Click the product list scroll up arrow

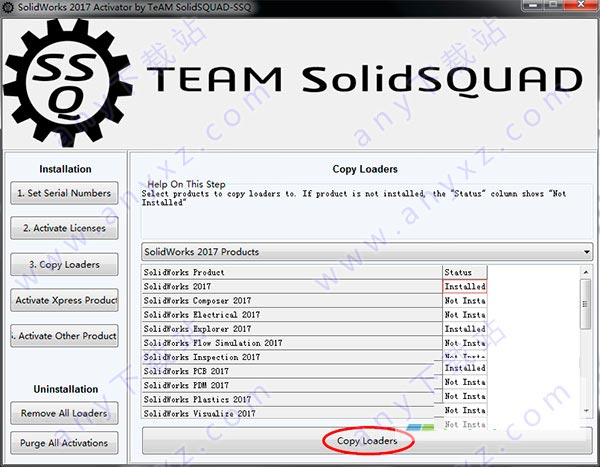585,272
